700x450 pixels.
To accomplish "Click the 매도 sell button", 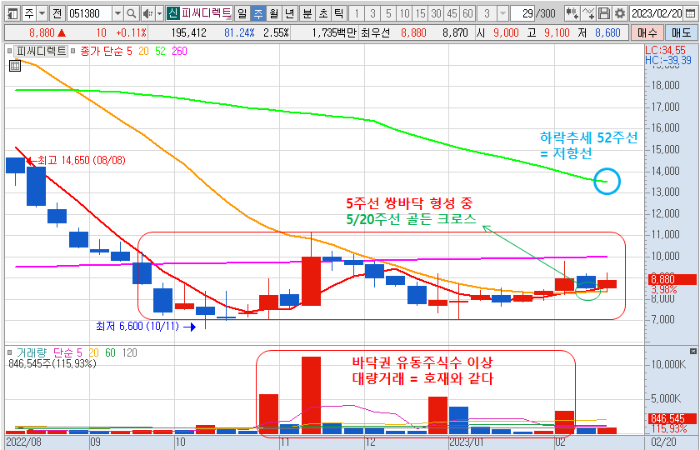I will pyautogui.click(x=680, y=33).
